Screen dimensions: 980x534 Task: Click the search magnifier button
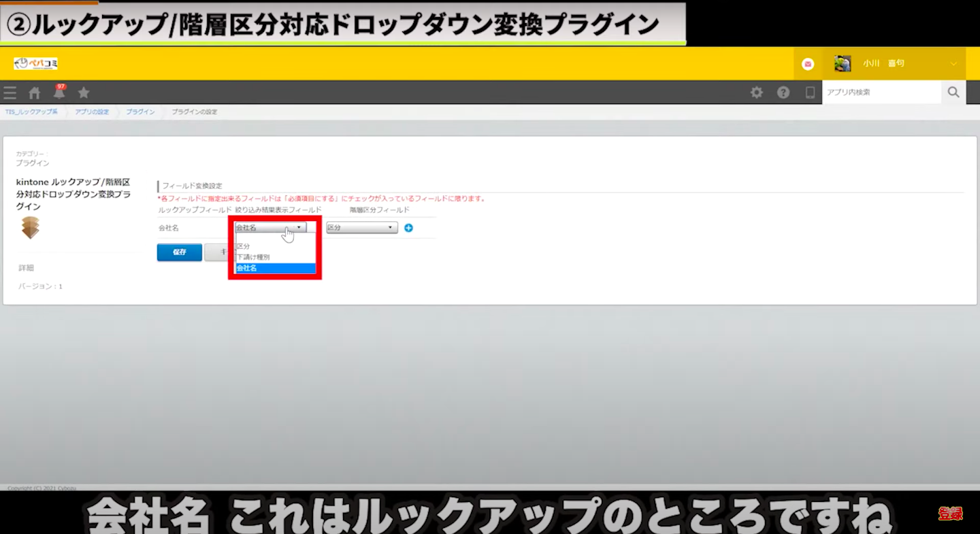pyautogui.click(x=953, y=92)
